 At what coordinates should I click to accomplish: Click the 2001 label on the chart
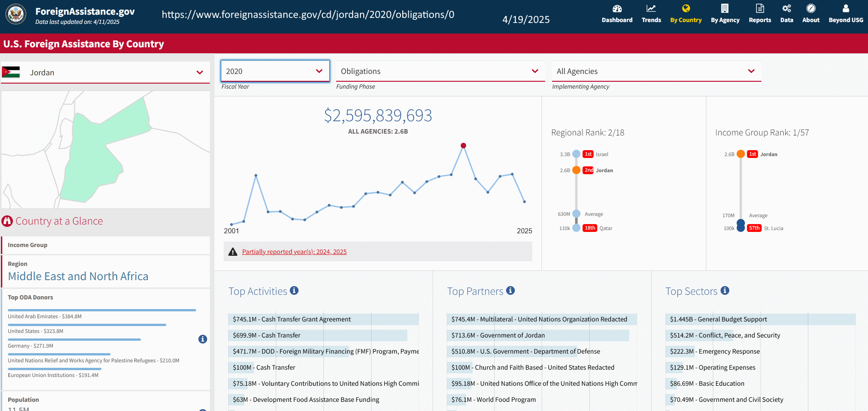tap(231, 231)
